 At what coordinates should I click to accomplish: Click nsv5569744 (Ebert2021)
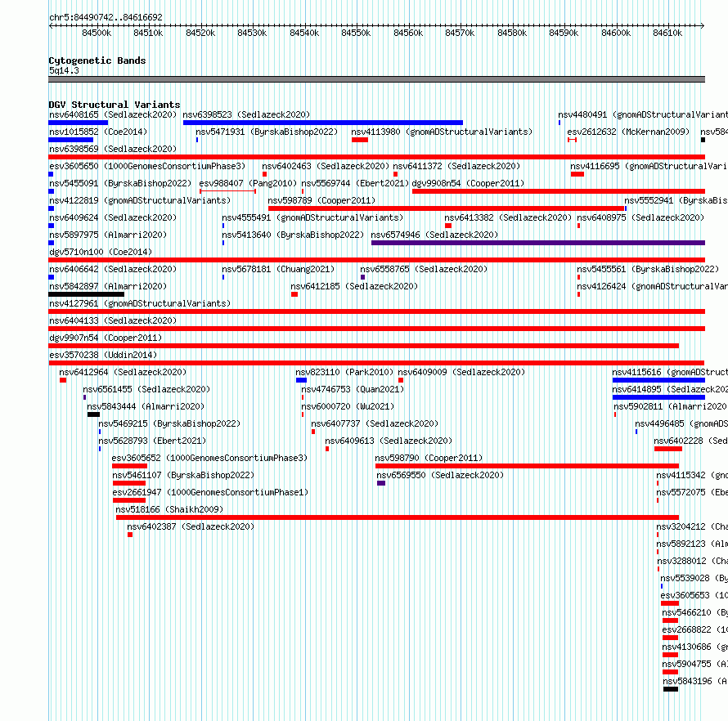pos(355,183)
